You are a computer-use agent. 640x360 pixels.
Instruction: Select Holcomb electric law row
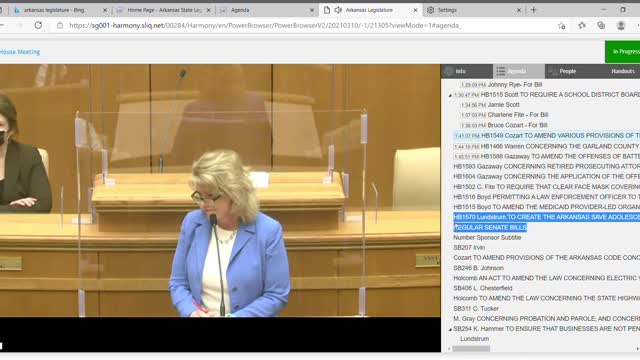(547, 278)
